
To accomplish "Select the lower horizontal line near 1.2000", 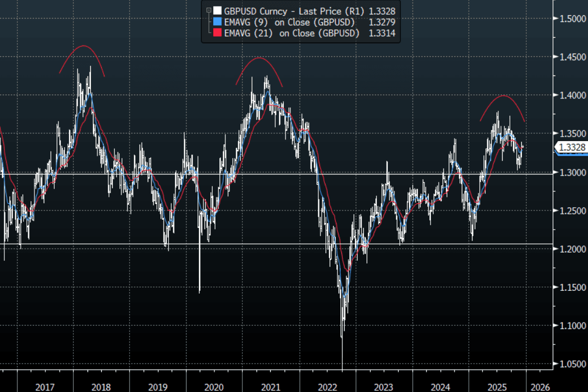I will 273,244.
